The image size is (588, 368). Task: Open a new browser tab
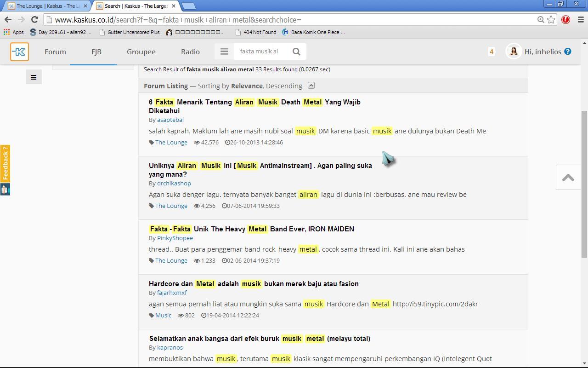[188, 6]
